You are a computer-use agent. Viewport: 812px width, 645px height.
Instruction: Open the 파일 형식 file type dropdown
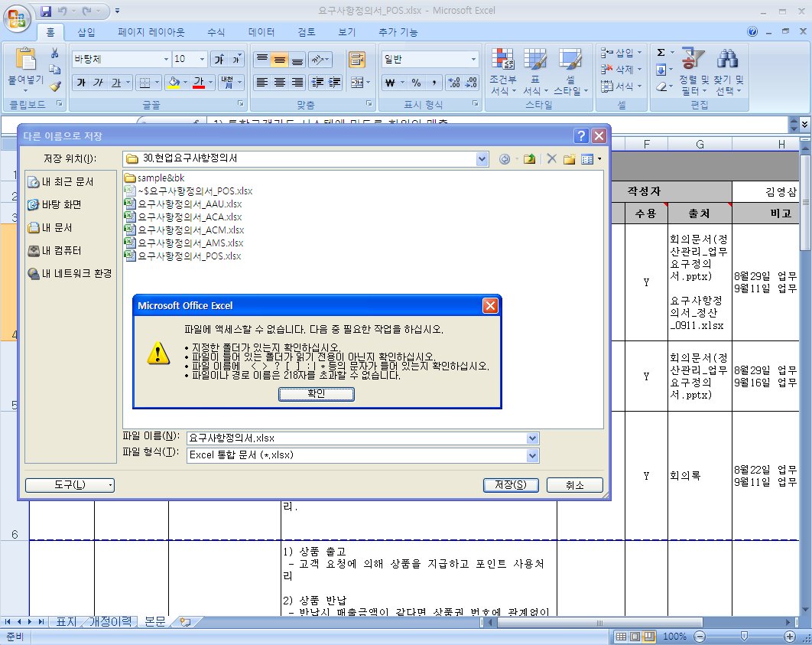(532, 455)
